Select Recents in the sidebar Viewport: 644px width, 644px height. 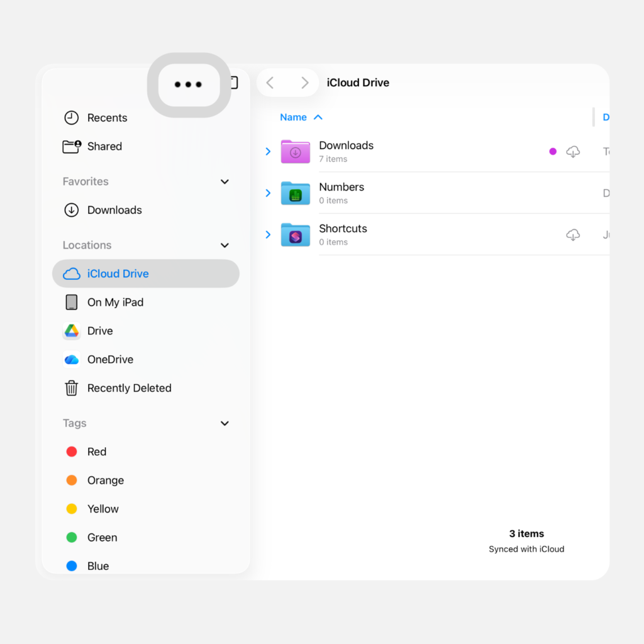pyautogui.click(x=106, y=118)
